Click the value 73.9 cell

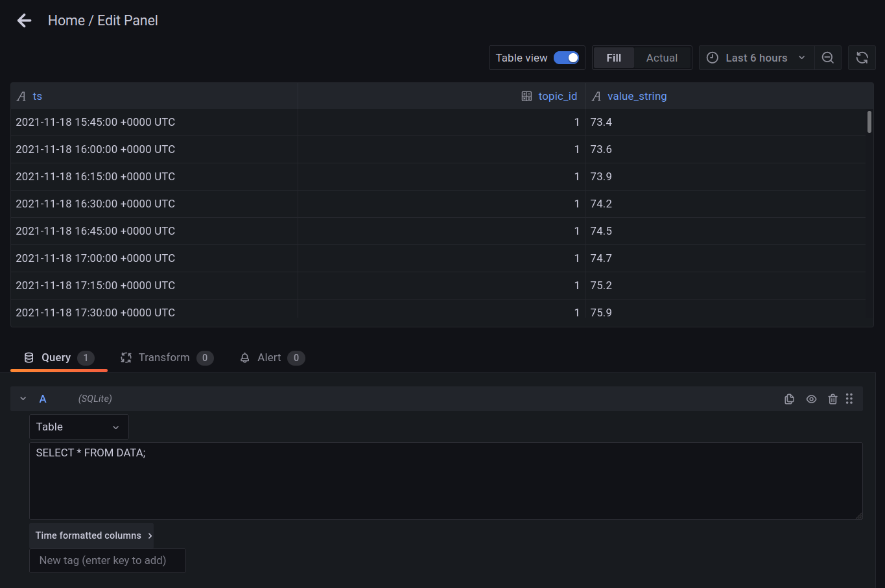pos(725,176)
